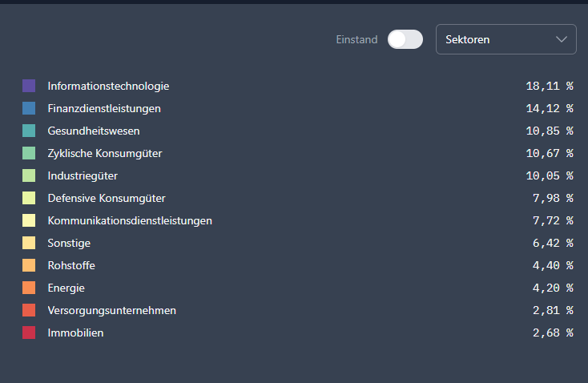The image size is (588, 383).
Task: Click the 14,12 % Finanzdienstleistungen value
Action: tap(550, 108)
